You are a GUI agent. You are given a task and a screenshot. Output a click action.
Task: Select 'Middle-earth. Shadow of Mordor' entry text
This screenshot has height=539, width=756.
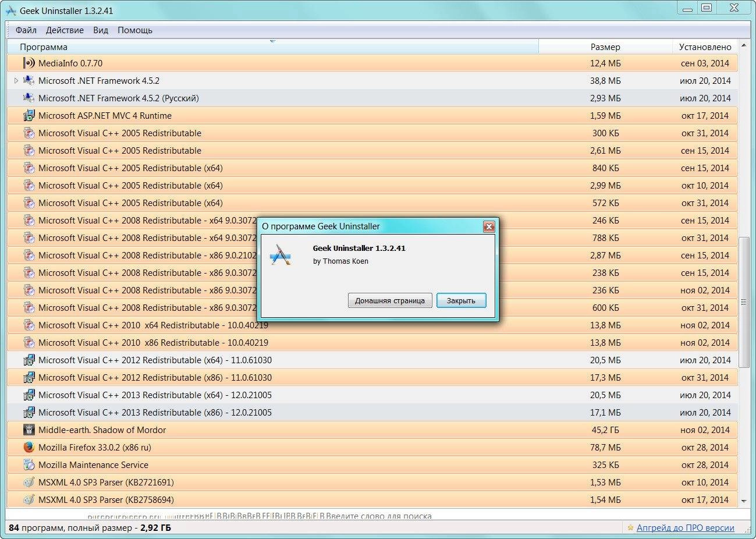point(102,430)
